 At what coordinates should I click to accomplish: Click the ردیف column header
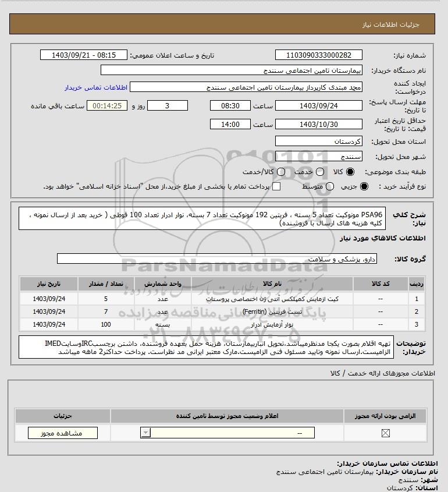click(x=417, y=284)
